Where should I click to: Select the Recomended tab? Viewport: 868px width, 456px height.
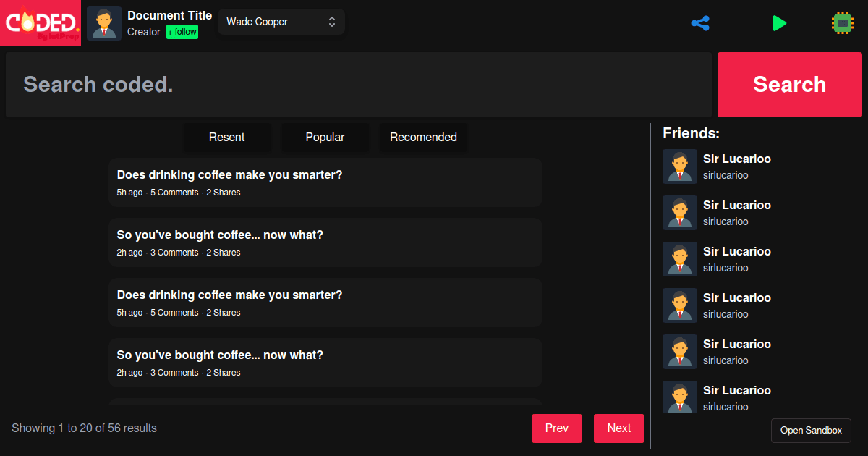(x=423, y=138)
